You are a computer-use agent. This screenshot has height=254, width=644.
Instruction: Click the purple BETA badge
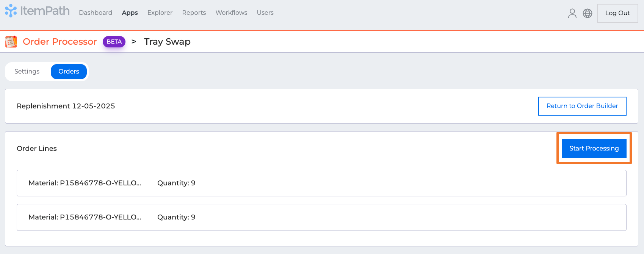click(114, 42)
